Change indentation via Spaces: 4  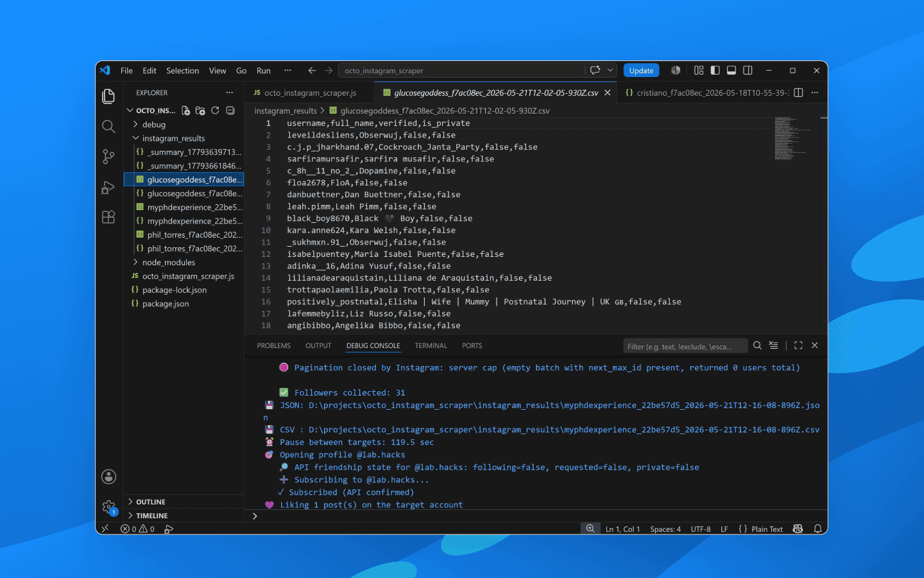[665, 529]
